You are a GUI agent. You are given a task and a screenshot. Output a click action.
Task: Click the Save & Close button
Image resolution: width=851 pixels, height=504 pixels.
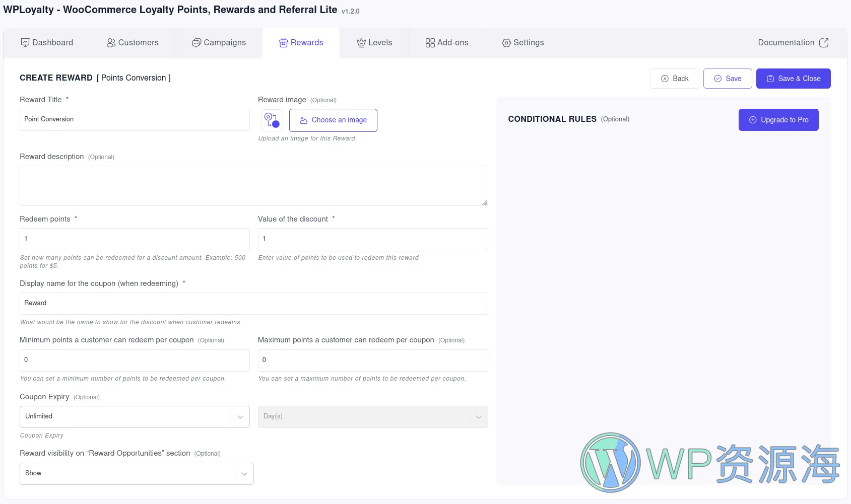coord(793,79)
